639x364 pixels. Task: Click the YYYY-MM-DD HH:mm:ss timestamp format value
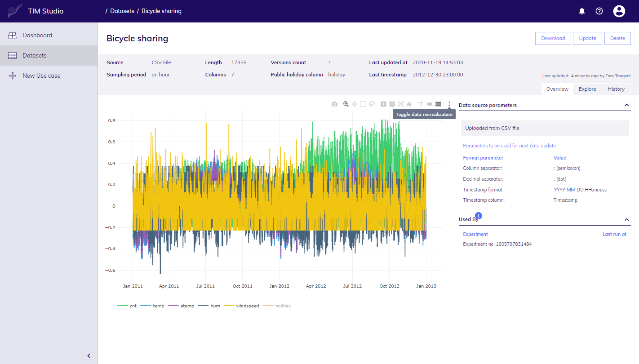click(580, 190)
